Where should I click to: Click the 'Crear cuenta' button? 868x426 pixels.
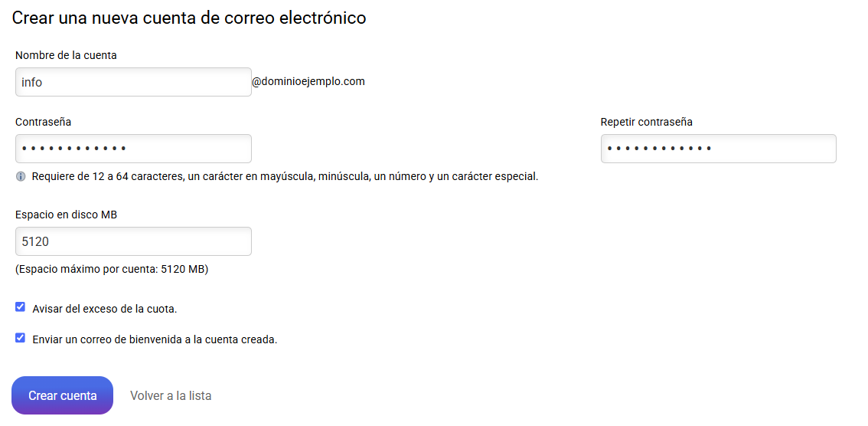click(63, 395)
